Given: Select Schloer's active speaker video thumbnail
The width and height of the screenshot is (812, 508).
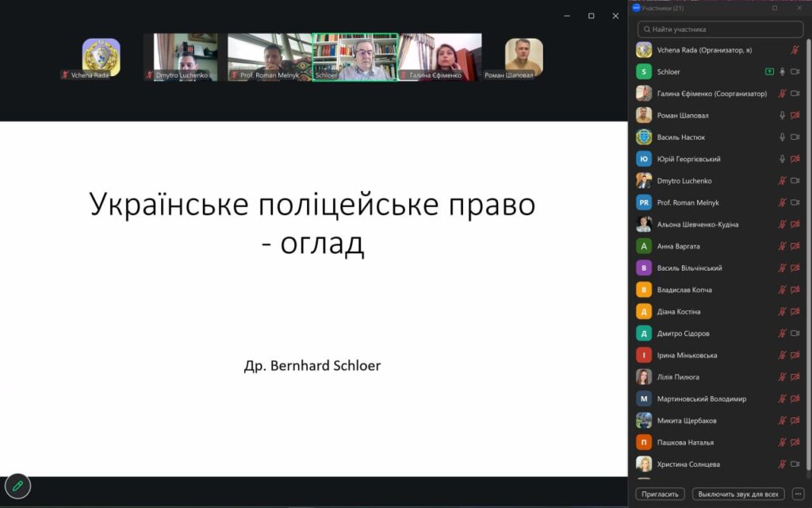Looking at the screenshot, I should [354, 57].
